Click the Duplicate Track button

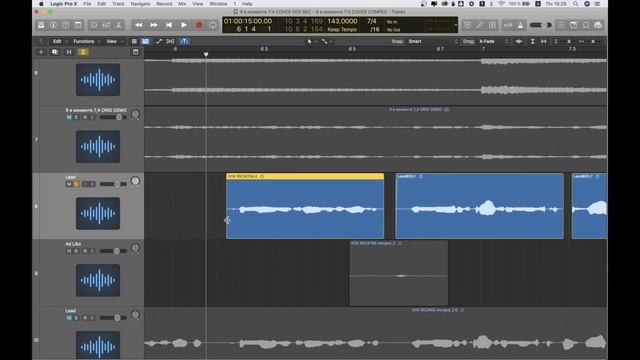[55, 52]
